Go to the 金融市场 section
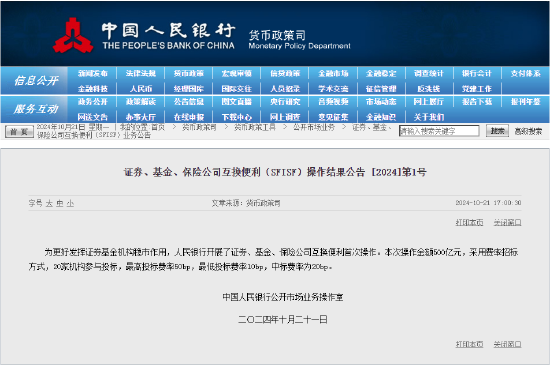This screenshot has height=365, width=550. point(333,73)
